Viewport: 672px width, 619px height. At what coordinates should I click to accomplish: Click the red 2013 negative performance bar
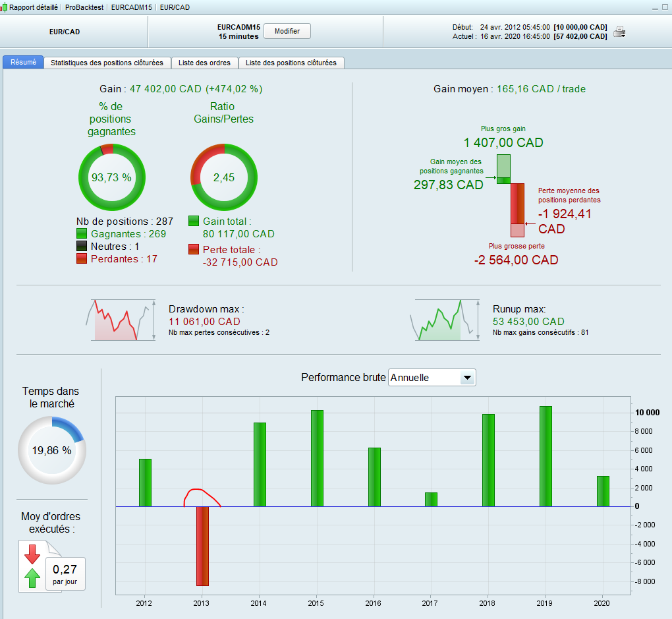tap(202, 546)
